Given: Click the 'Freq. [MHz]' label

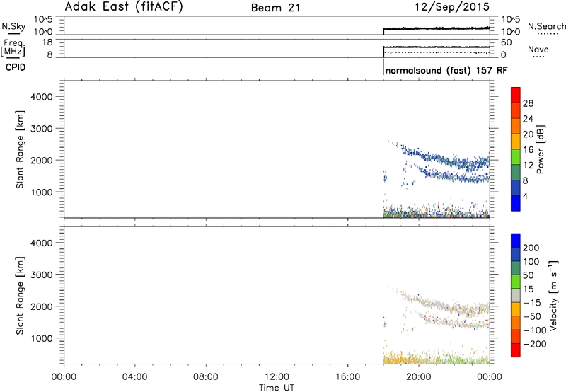Looking at the screenshot, I should tap(13, 47).
